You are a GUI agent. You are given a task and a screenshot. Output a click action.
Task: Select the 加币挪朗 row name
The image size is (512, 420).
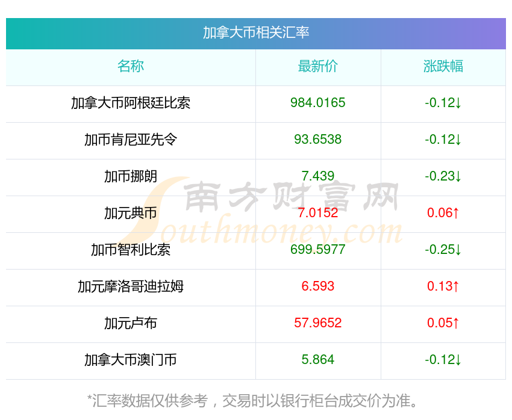pos(131,176)
